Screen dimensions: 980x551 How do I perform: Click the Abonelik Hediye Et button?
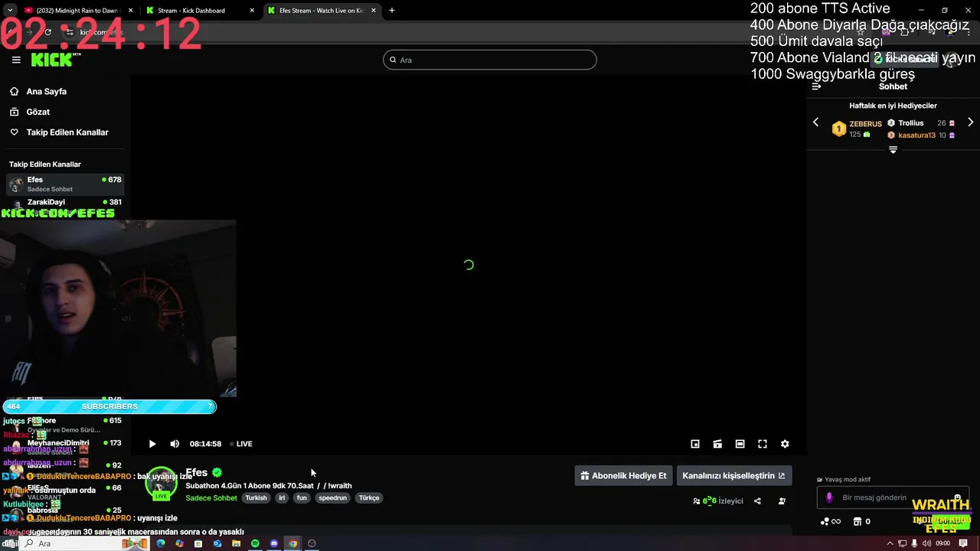(623, 475)
